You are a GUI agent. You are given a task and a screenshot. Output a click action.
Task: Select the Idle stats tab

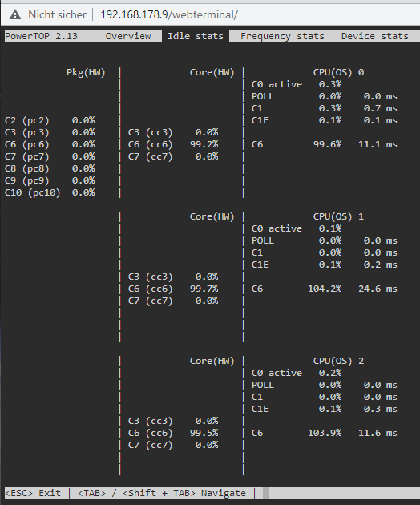196,36
